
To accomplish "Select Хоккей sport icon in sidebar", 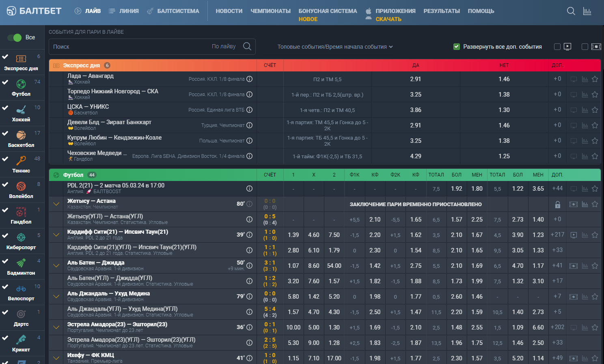I will 21,110.
